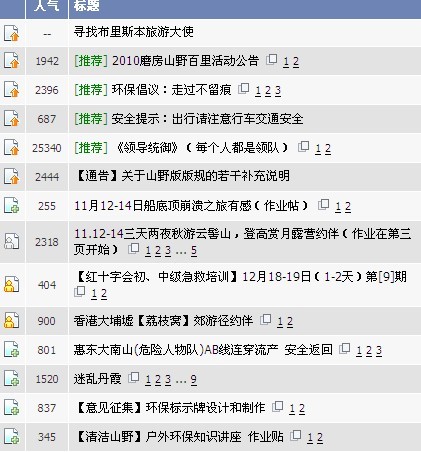Open thread 寻找布里斯本旅游大使
The image size is (421, 452).
click(134, 32)
